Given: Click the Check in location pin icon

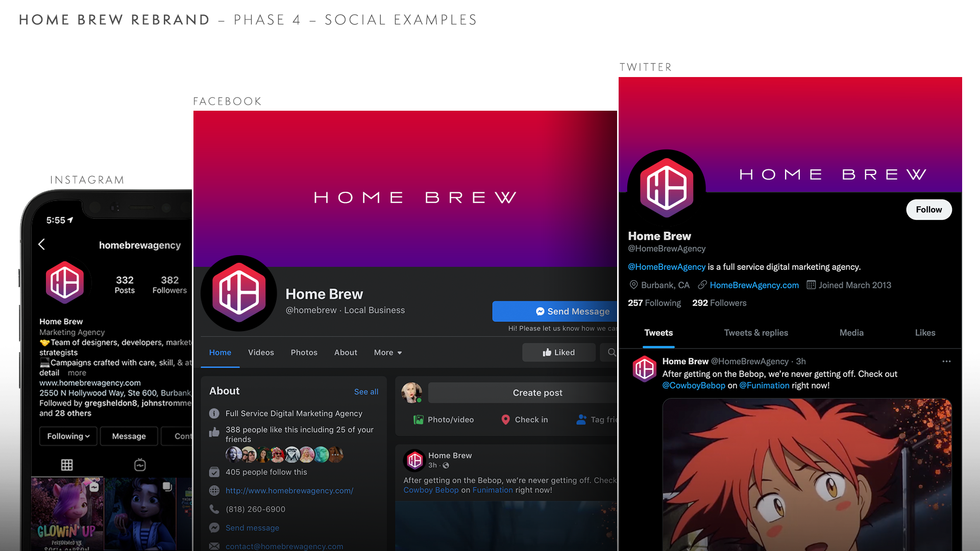Looking at the screenshot, I should click(505, 419).
